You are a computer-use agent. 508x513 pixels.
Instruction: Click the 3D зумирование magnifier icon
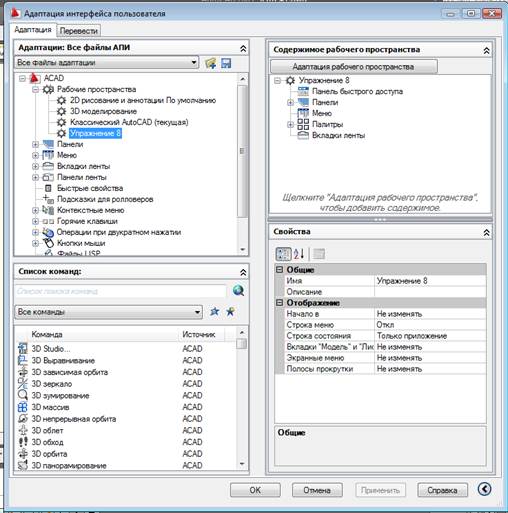point(23,395)
